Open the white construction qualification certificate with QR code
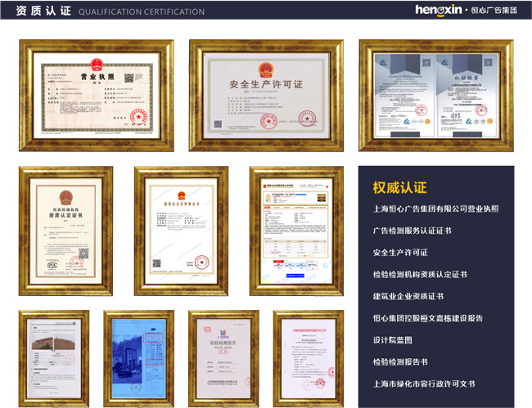Viewport: 532px width, 408px height. (181, 231)
